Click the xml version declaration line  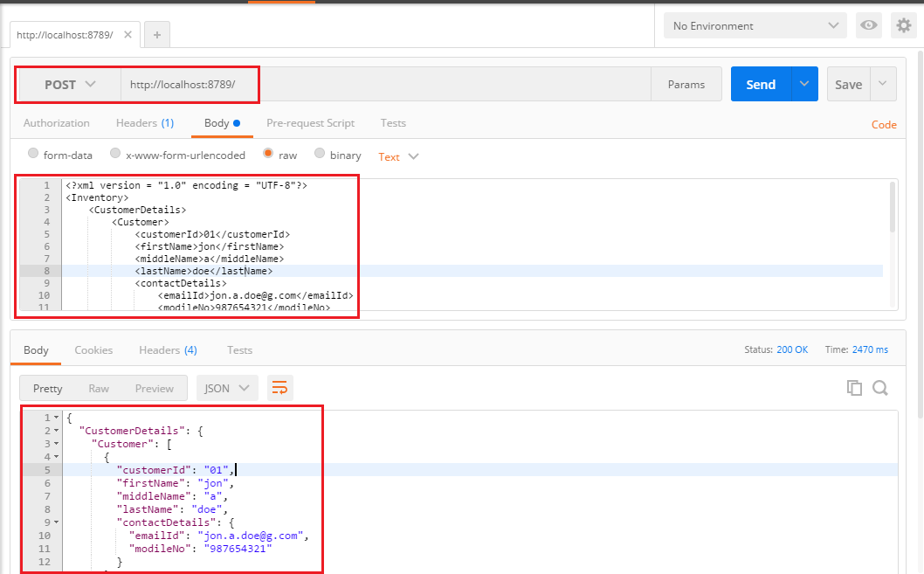tap(186, 185)
